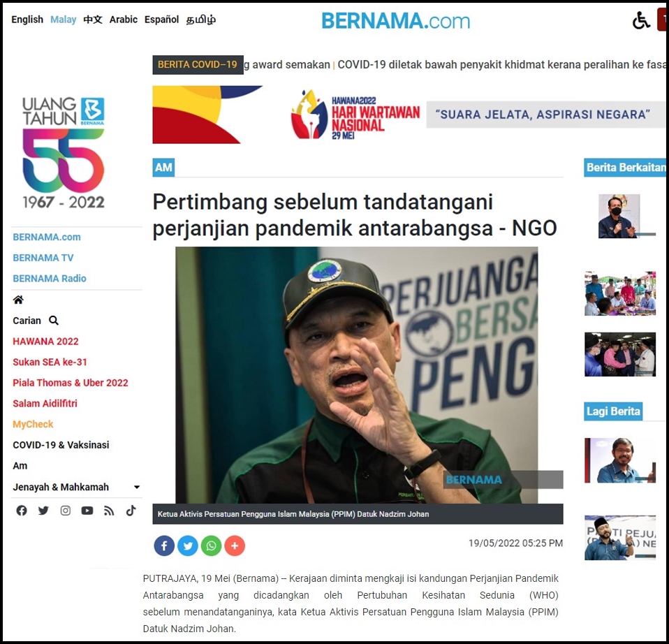Open accessibility wheelchair icon
Screen dimensions: 669x644
[641, 20]
